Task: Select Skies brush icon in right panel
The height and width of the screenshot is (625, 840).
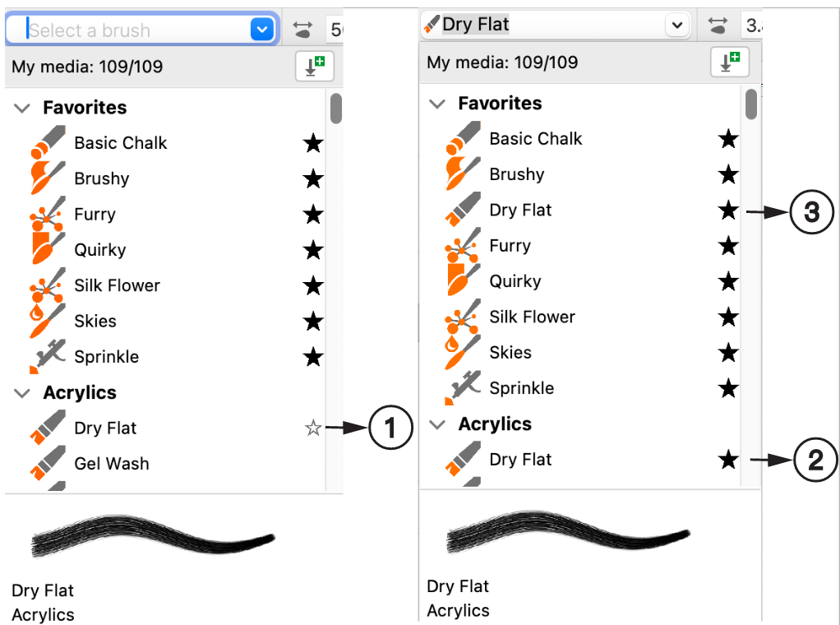Action: 462,352
